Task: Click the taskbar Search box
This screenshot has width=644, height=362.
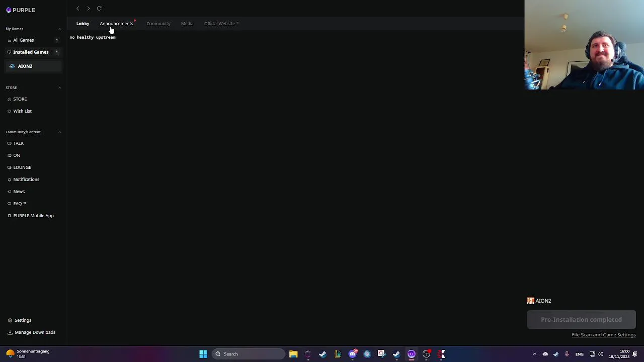Action: coord(249,354)
